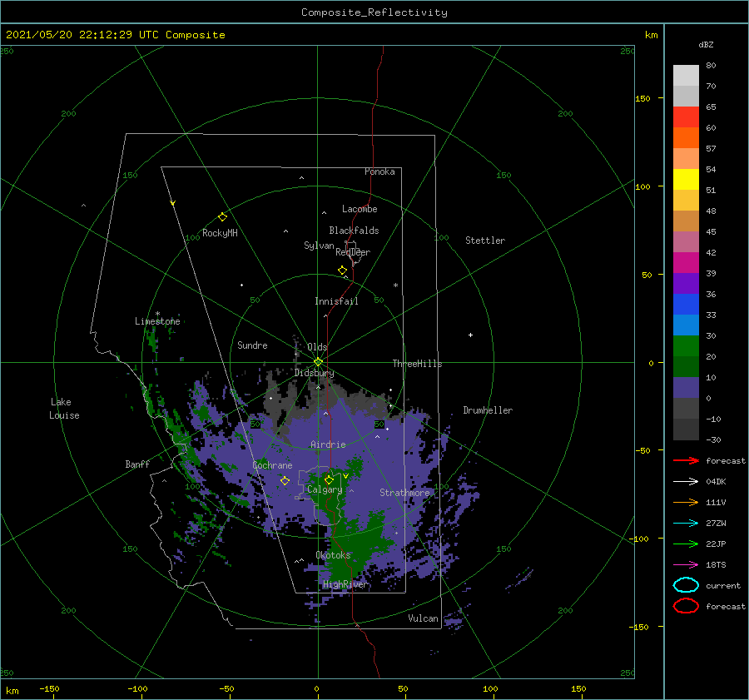Click the Stettler city label
749x700 pixels.
[x=485, y=241]
